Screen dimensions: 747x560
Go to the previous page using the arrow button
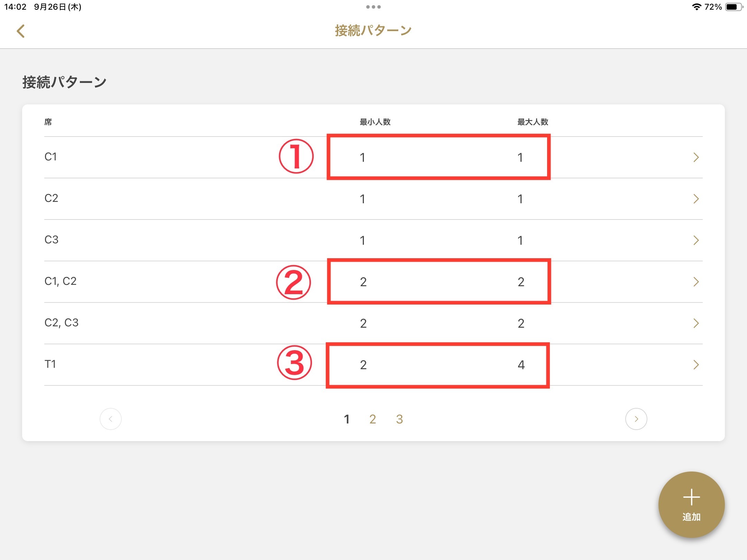(x=111, y=419)
